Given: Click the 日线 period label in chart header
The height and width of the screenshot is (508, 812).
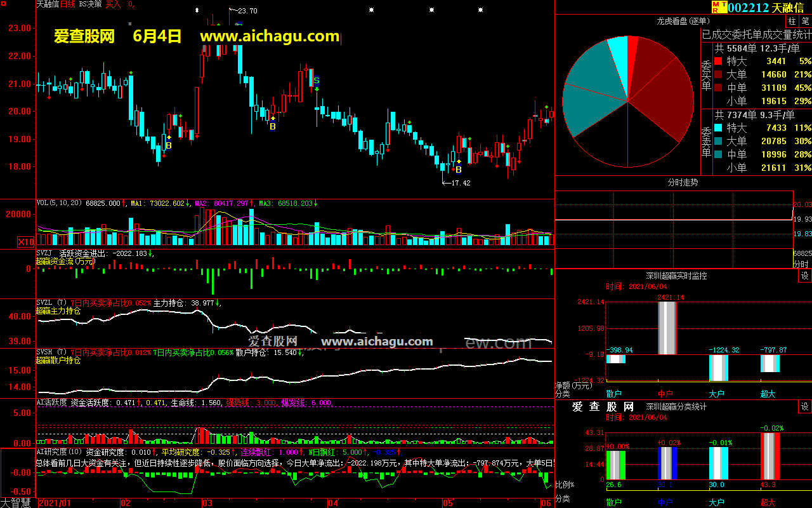Looking at the screenshot, I should (x=68, y=4).
